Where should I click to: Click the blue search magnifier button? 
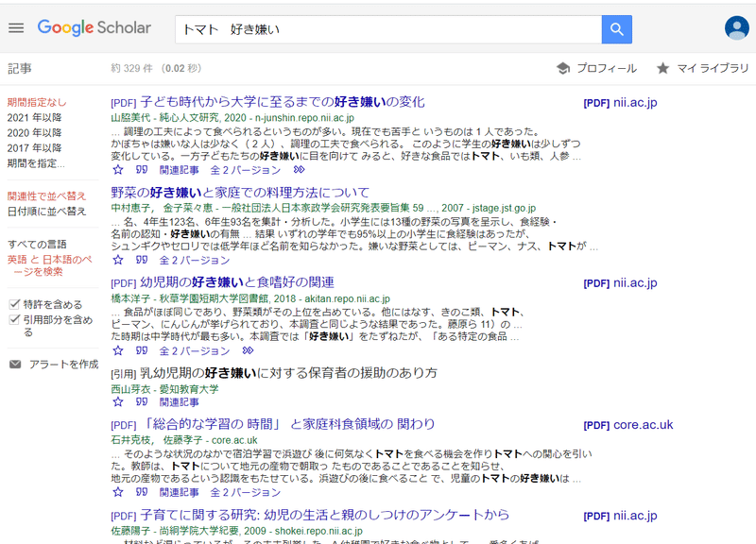pyautogui.click(x=617, y=29)
